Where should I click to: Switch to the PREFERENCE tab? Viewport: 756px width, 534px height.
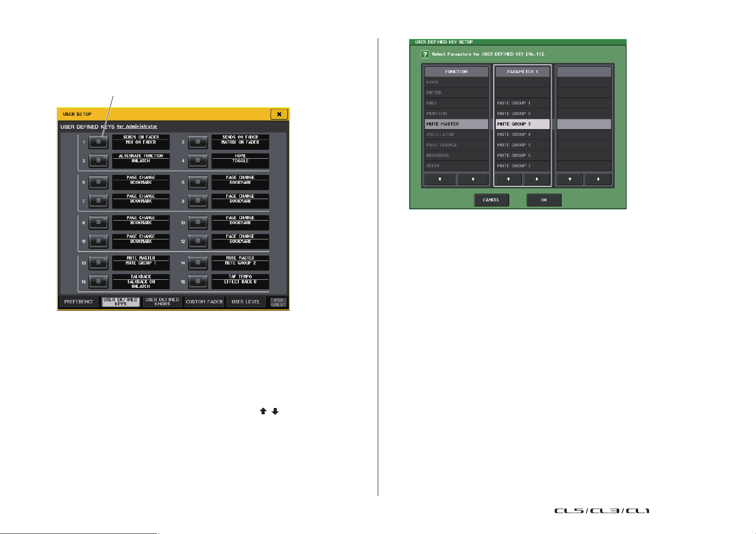[x=79, y=302]
